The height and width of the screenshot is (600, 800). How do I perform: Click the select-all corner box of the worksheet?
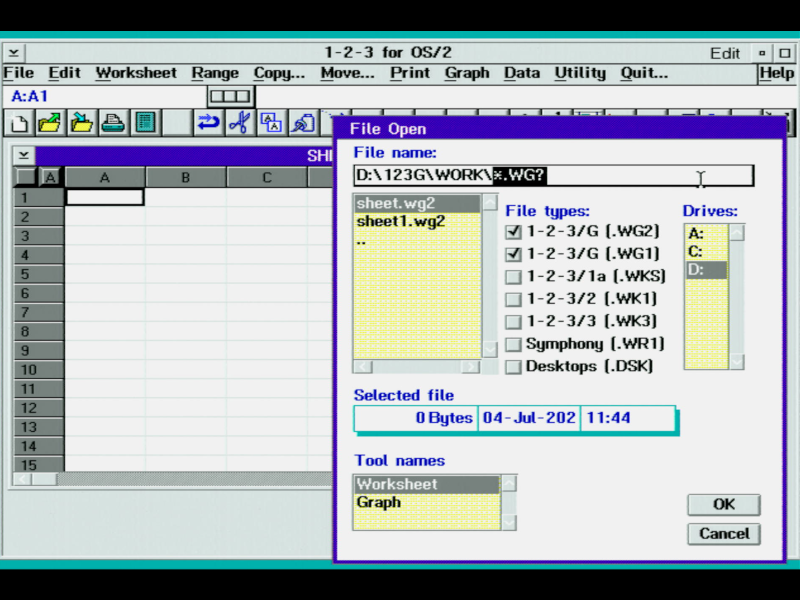tap(26, 178)
